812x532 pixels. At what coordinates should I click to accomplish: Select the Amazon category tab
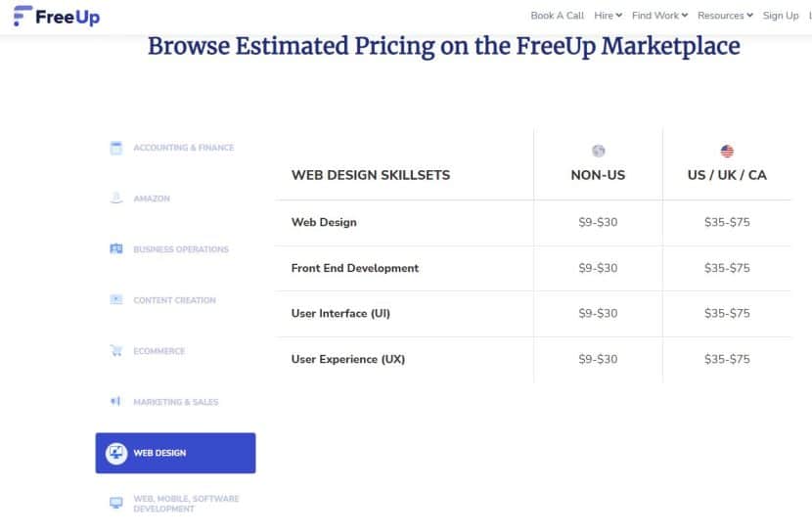click(x=152, y=199)
